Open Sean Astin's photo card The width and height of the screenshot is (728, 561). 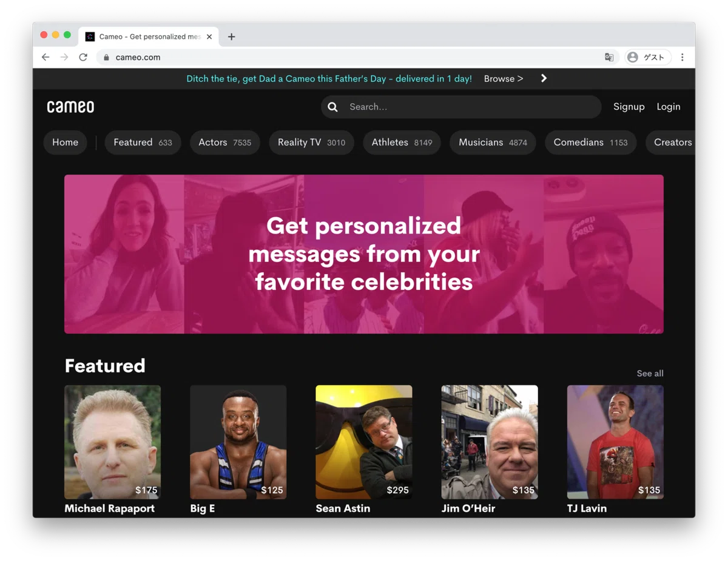coord(363,442)
